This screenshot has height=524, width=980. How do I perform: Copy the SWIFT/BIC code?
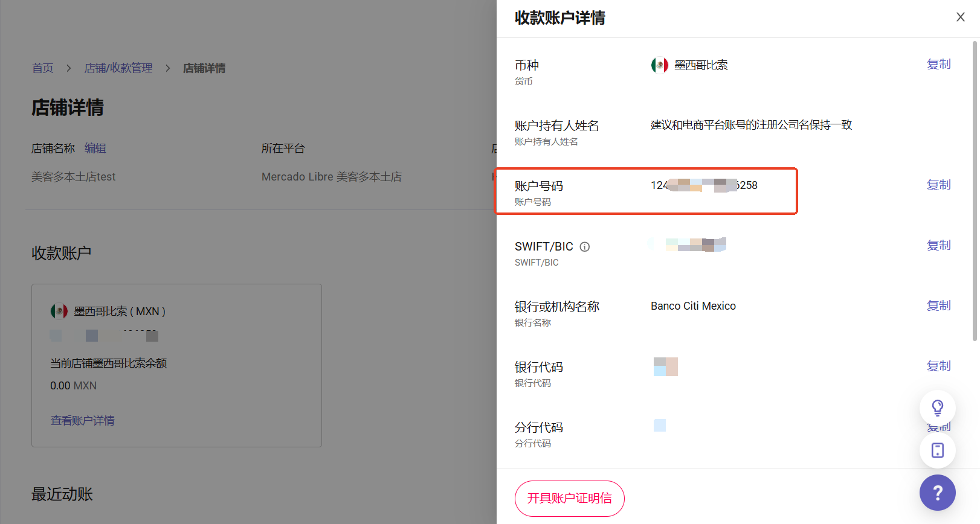[x=938, y=245]
